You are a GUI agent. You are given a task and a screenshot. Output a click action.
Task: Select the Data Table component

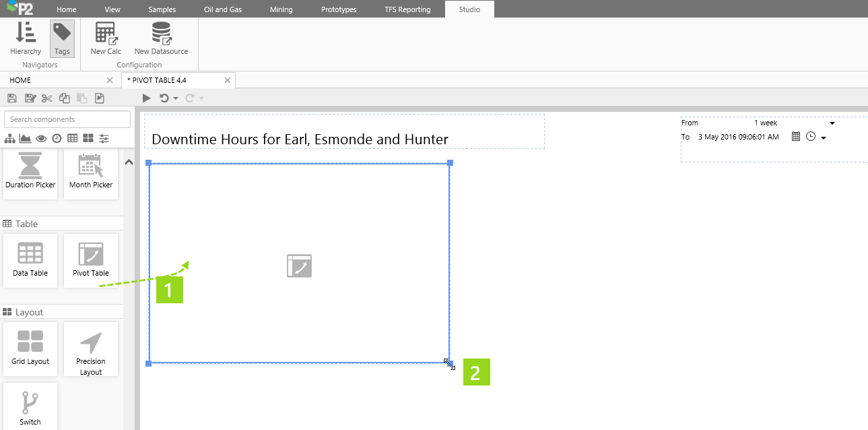coord(30,260)
